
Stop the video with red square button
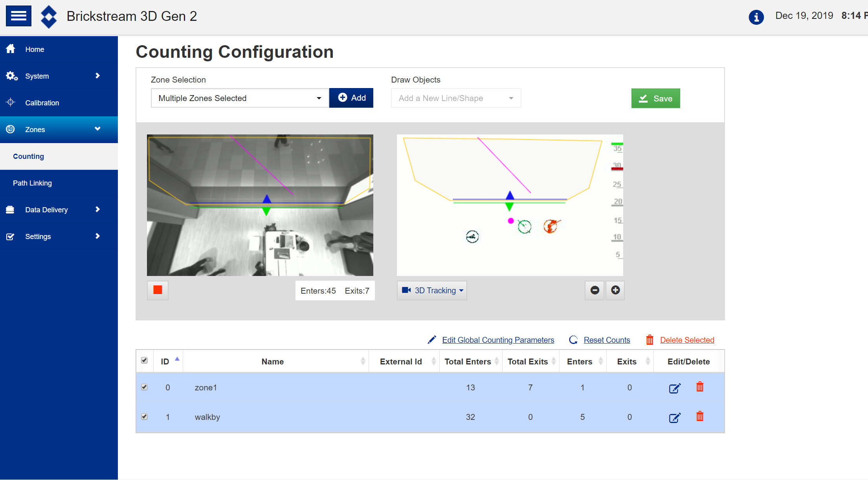(158, 290)
